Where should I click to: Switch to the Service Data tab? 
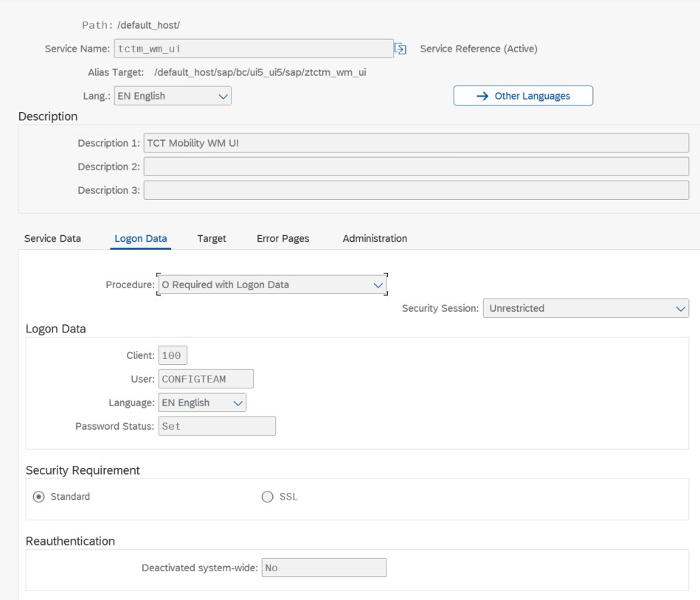[x=52, y=239]
